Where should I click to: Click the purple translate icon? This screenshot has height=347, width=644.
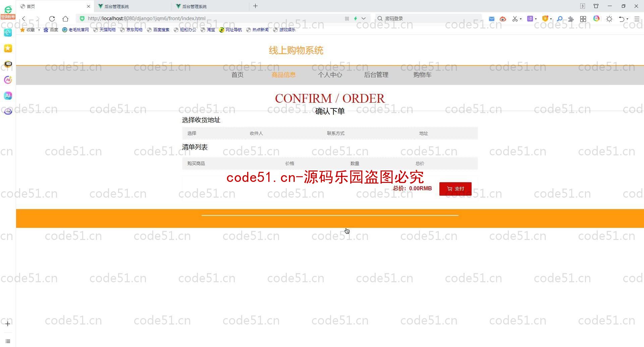pyautogui.click(x=530, y=19)
